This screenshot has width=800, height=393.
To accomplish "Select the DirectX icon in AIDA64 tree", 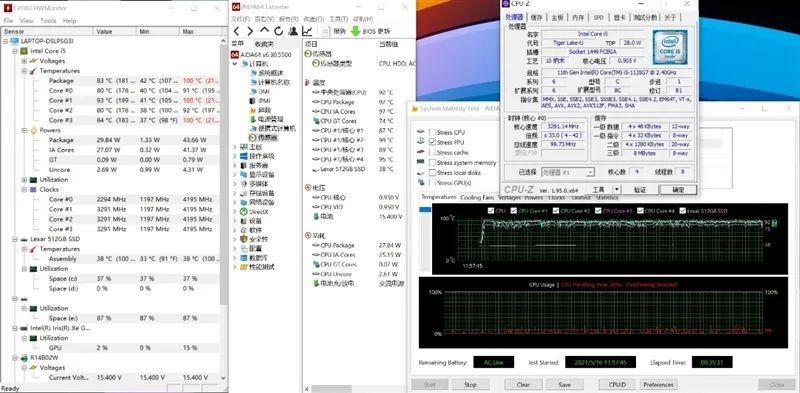I will [244, 211].
